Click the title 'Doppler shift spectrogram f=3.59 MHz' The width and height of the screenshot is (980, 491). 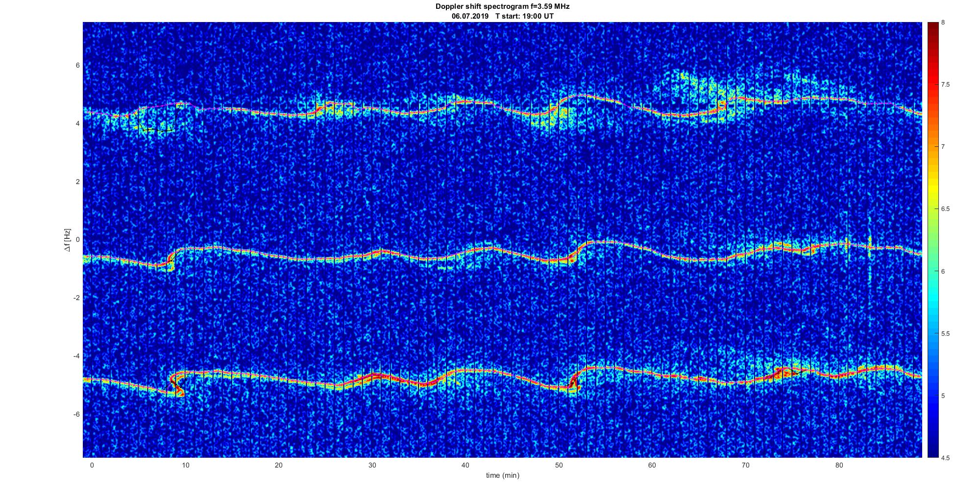(x=502, y=7)
